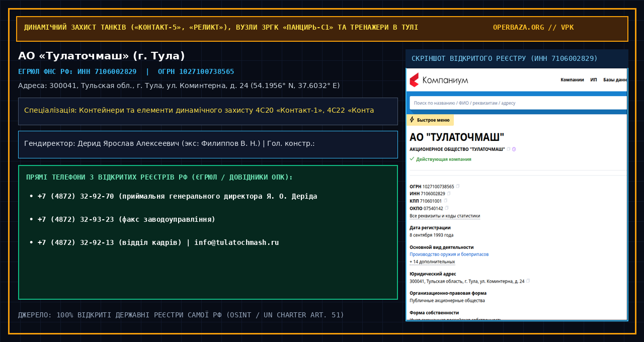Focus the Поиск по названию search field
The image size is (644, 342).
tap(518, 103)
